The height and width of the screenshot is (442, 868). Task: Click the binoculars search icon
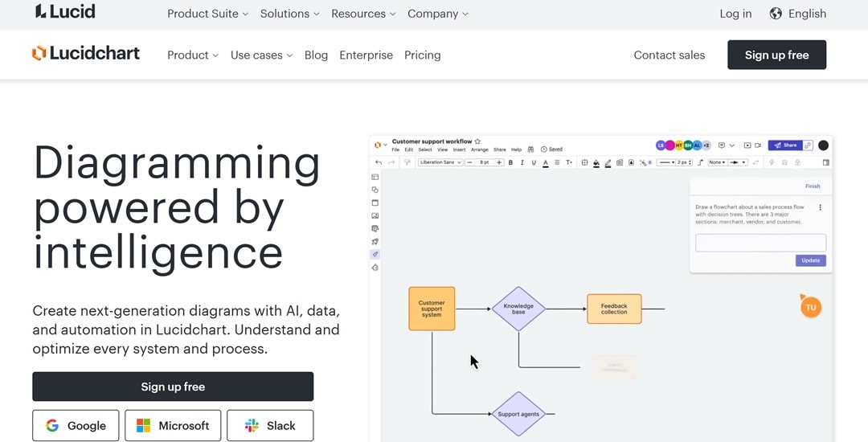pos(530,149)
